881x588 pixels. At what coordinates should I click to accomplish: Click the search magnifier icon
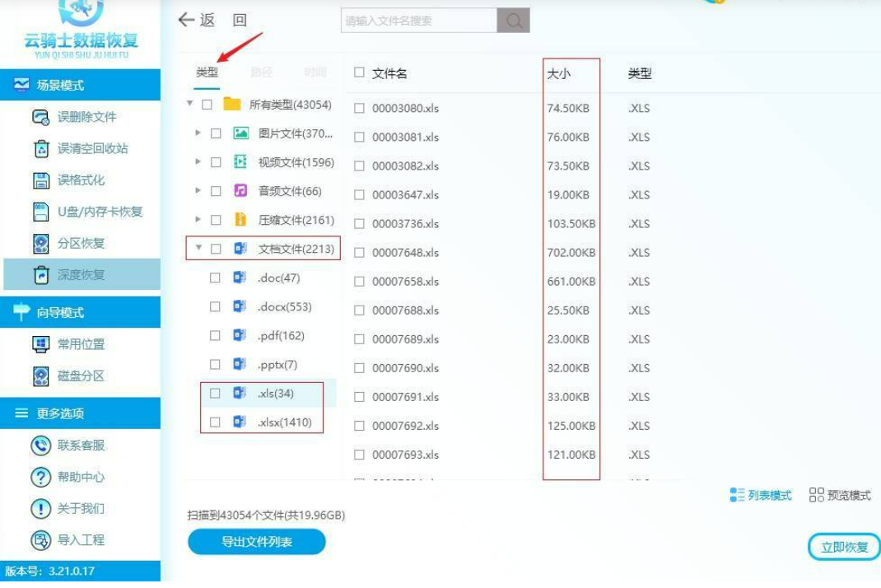514,21
